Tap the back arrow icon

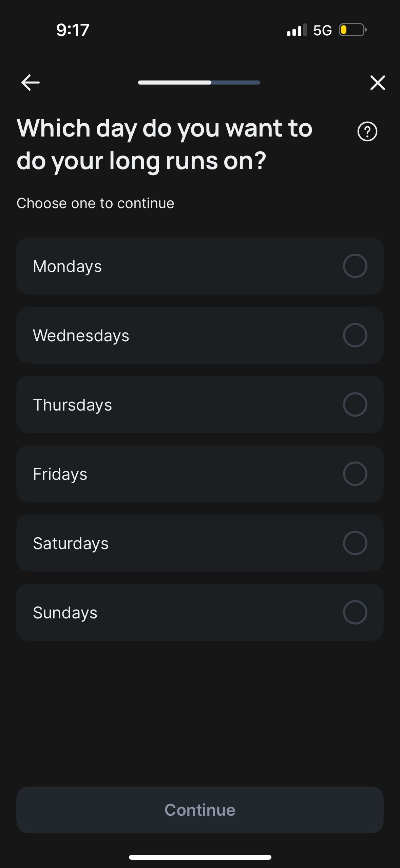[30, 83]
